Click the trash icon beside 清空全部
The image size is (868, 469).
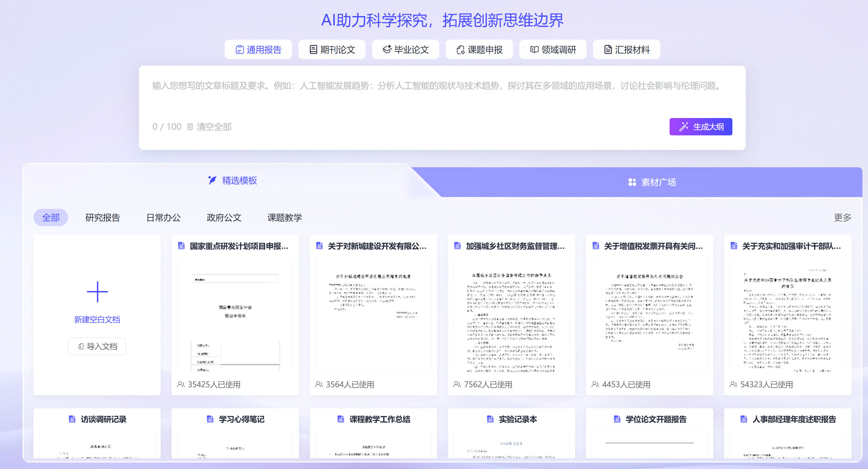point(190,127)
